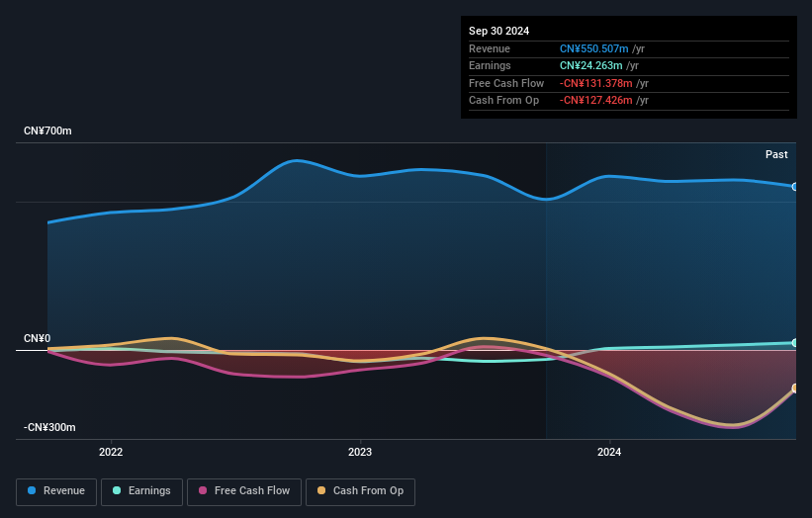Click the CN¥550.507m revenue value

click(594, 48)
